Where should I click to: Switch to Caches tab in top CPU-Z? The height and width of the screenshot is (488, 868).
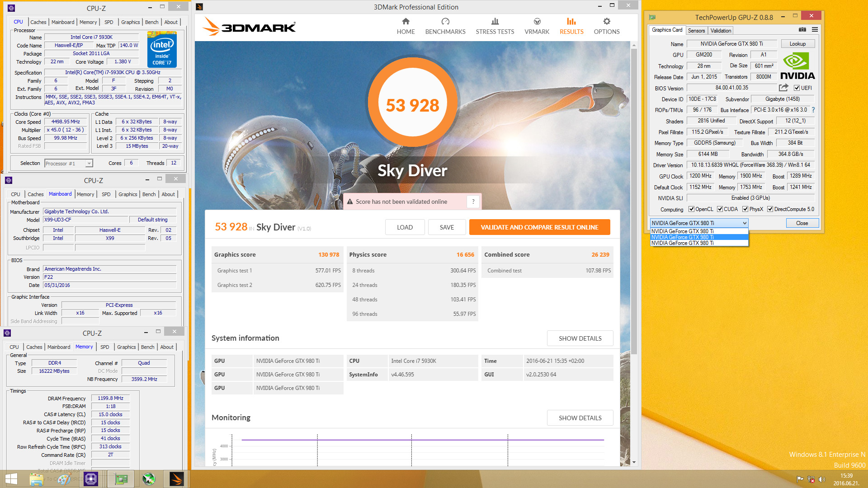click(x=38, y=22)
